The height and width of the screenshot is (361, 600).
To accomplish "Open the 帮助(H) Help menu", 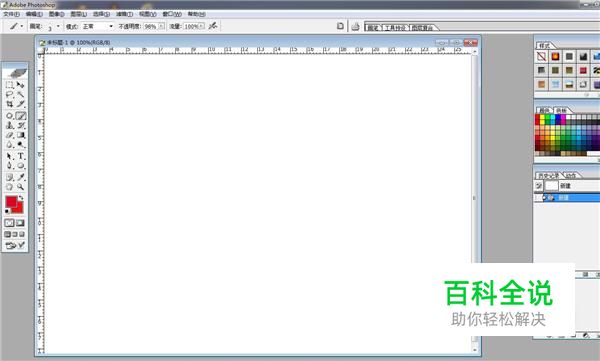I will 196,14.
